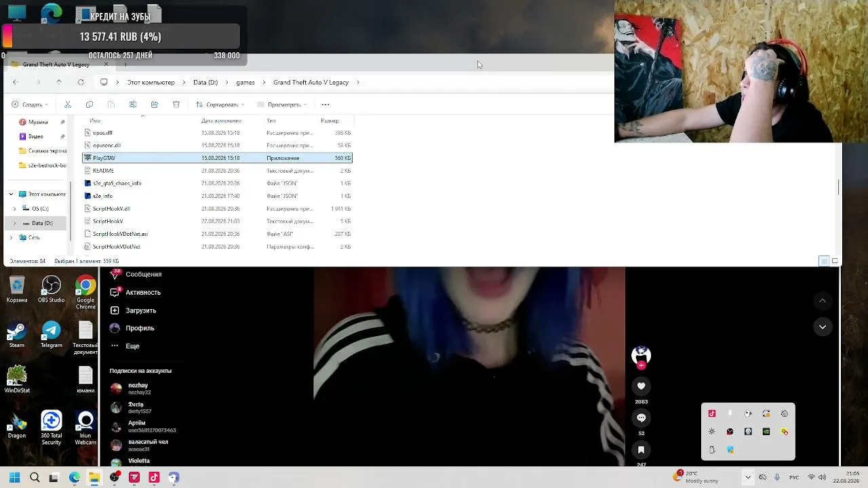Open the Сортировать (Sort) dropdown
The image size is (868, 488).
pos(220,104)
